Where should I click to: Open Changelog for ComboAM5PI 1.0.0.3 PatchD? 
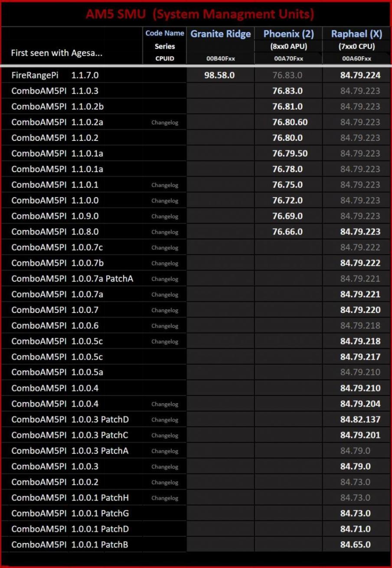[x=165, y=420]
